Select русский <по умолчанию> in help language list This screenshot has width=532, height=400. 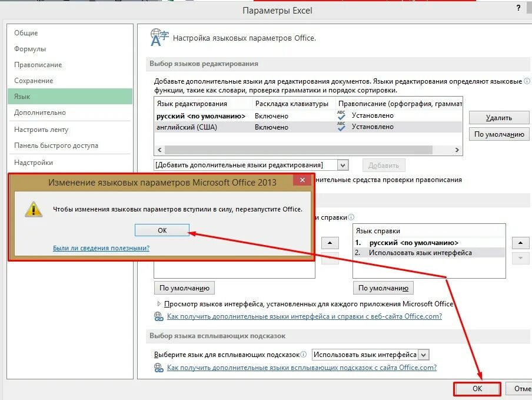(429, 243)
